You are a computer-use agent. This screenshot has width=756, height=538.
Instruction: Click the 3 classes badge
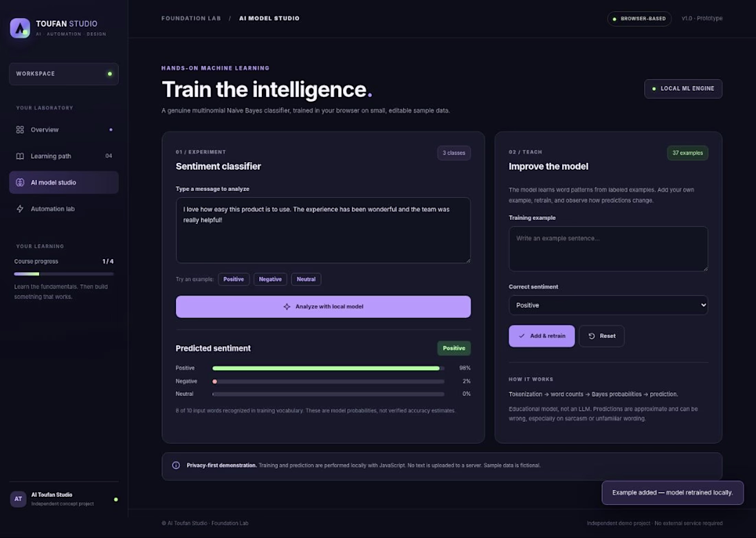(x=454, y=153)
